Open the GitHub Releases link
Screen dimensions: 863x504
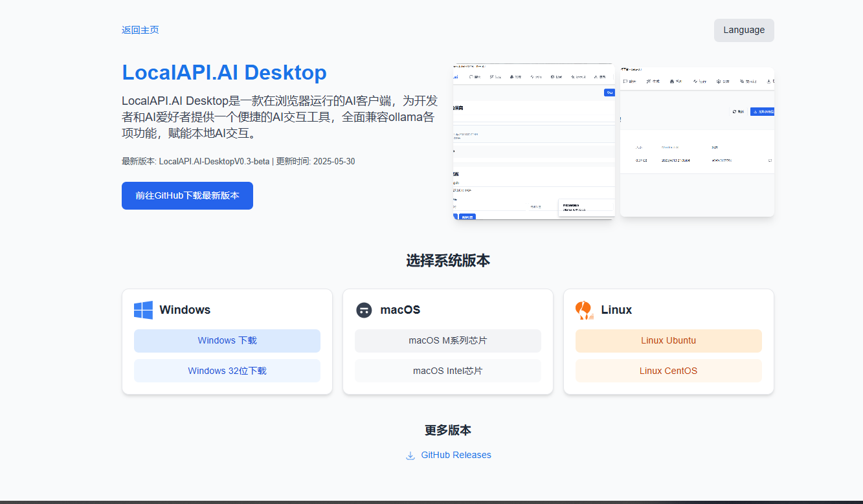(x=456, y=455)
